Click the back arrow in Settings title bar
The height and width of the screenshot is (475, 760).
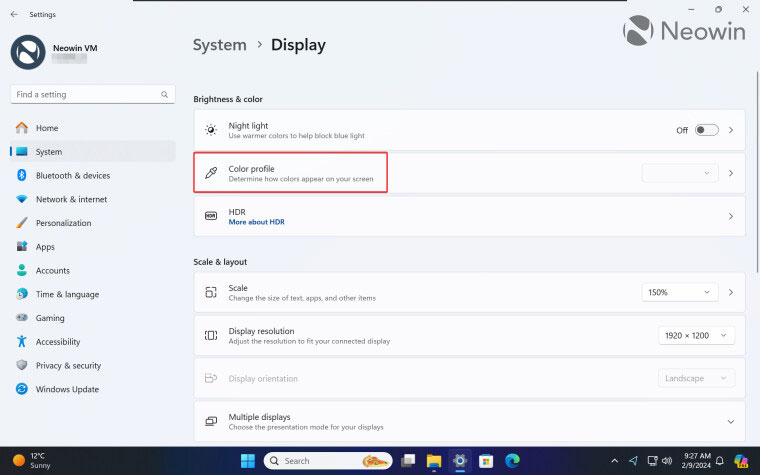(13, 14)
